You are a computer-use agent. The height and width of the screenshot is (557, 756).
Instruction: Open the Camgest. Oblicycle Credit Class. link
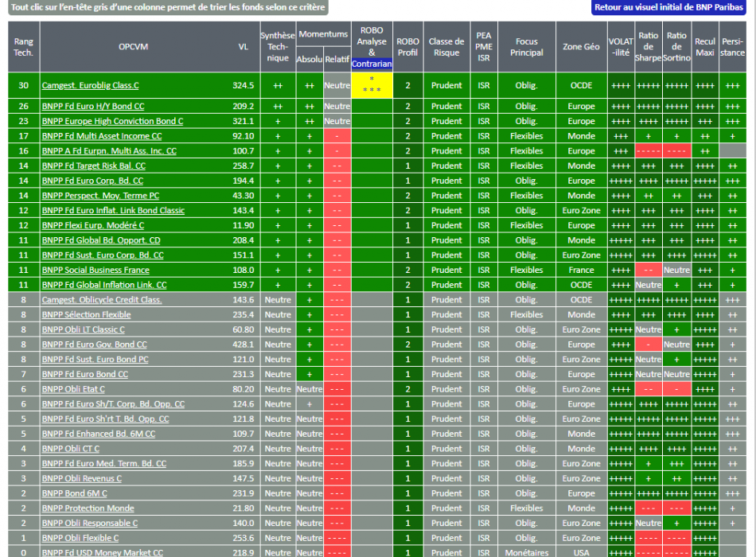click(102, 300)
